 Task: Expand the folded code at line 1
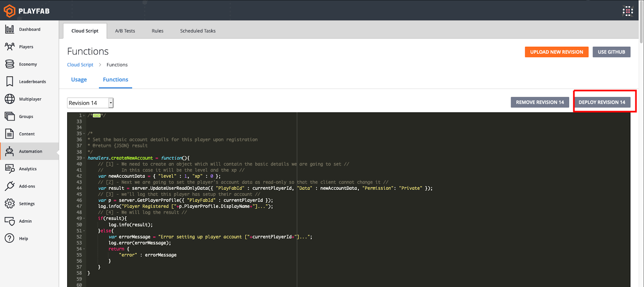click(x=84, y=116)
